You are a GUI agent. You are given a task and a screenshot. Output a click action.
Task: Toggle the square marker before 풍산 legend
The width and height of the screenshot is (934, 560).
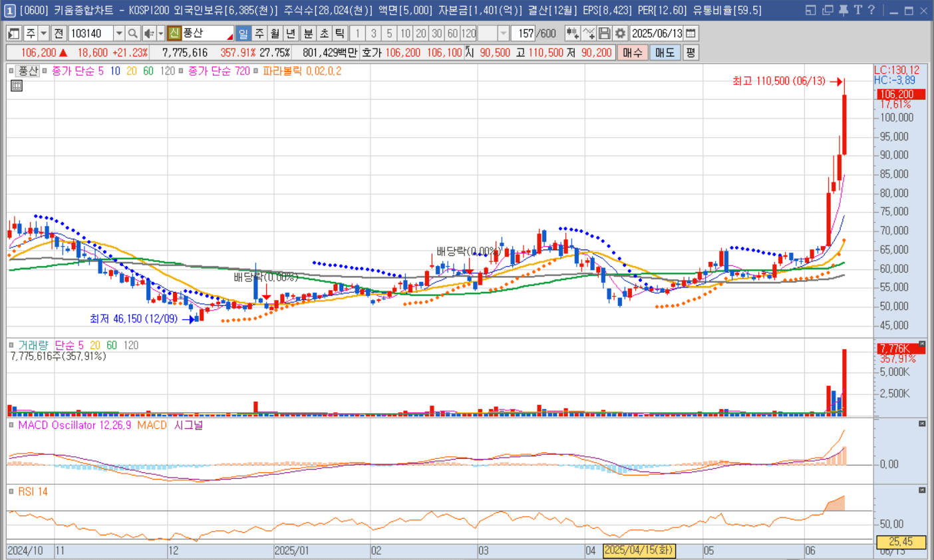[11, 70]
